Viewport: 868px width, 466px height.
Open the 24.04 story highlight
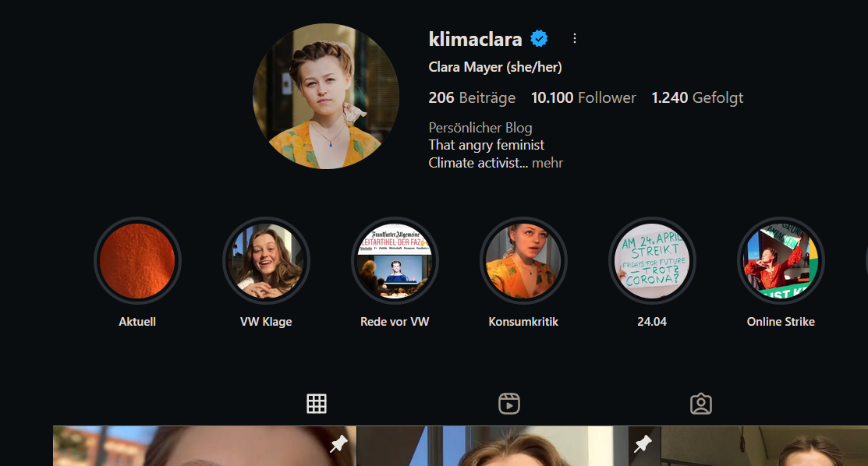652,261
